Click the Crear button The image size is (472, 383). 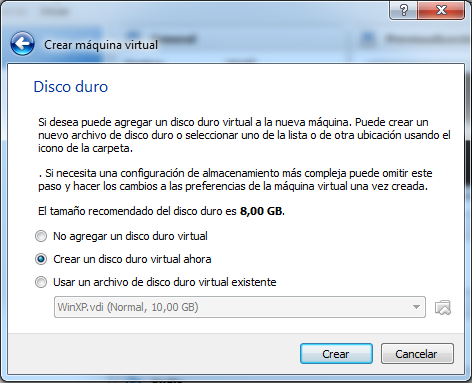[x=336, y=354]
